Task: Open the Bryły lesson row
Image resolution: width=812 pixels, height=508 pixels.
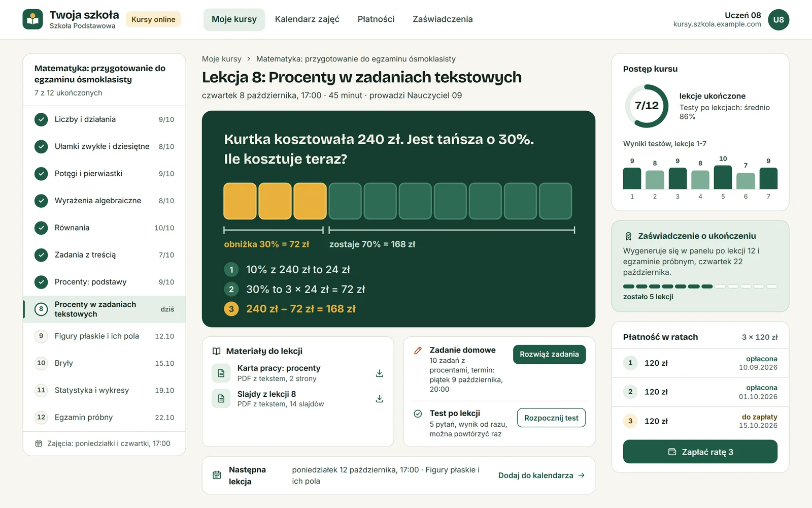Action: pos(105,363)
